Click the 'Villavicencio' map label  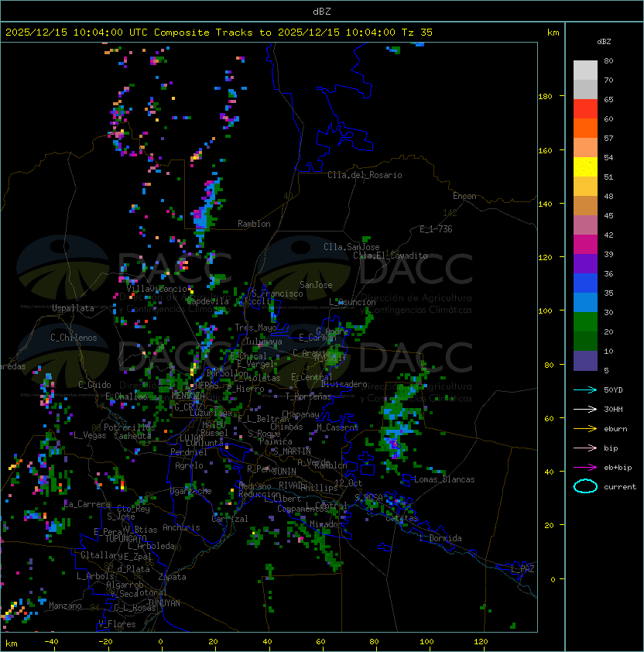coord(156,289)
